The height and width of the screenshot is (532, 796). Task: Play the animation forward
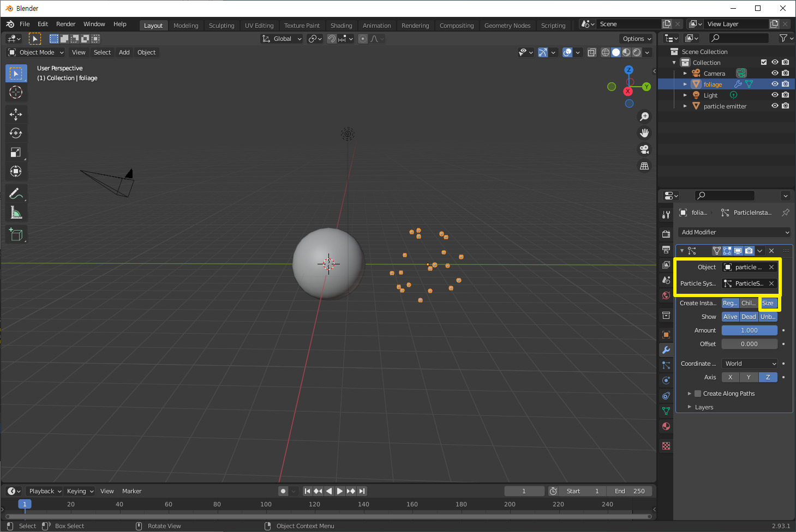click(x=339, y=491)
